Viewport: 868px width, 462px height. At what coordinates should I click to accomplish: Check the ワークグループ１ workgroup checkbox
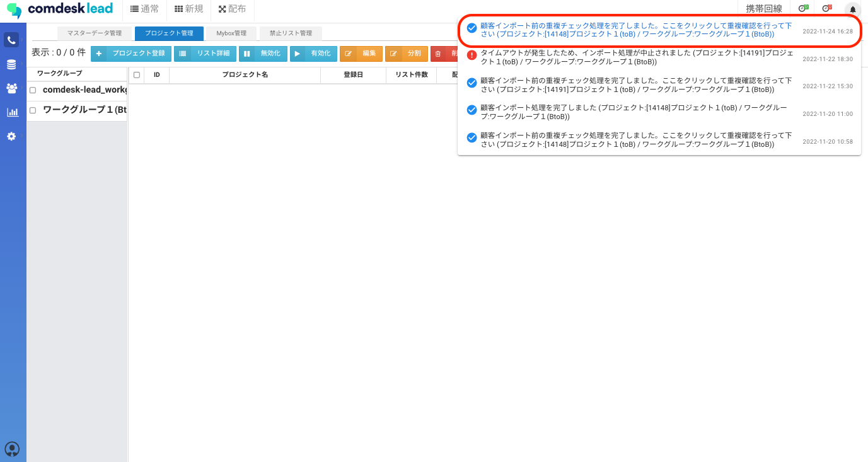tap(33, 110)
